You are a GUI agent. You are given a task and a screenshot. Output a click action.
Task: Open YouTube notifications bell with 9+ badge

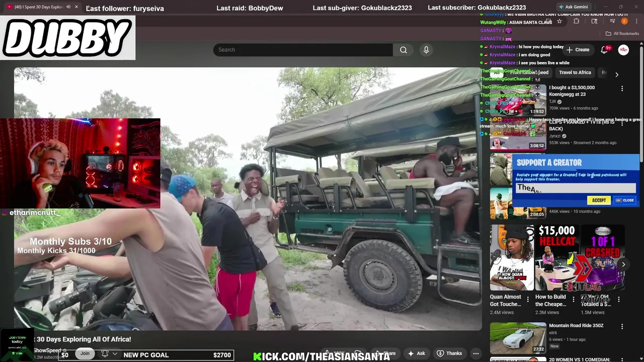[605, 50]
